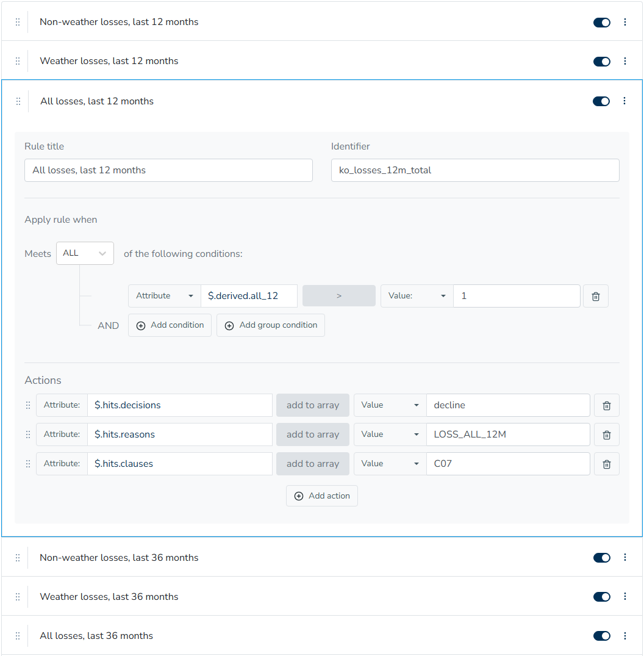
Task: Edit the condition value field containing 1
Action: (517, 296)
